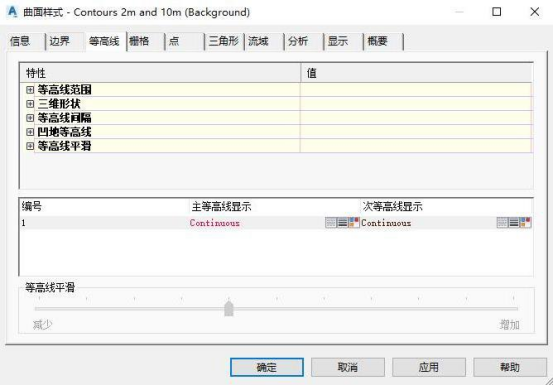The image size is (554, 385).
Task: Switch to the 边界 tab
Action: click(65, 41)
